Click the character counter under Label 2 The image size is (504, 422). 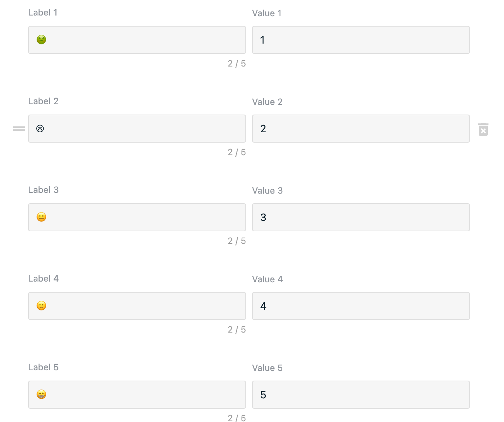(237, 152)
